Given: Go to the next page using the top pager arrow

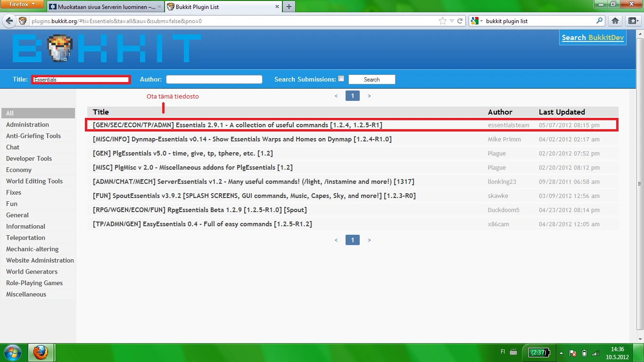Looking at the screenshot, I should (x=369, y=96).
